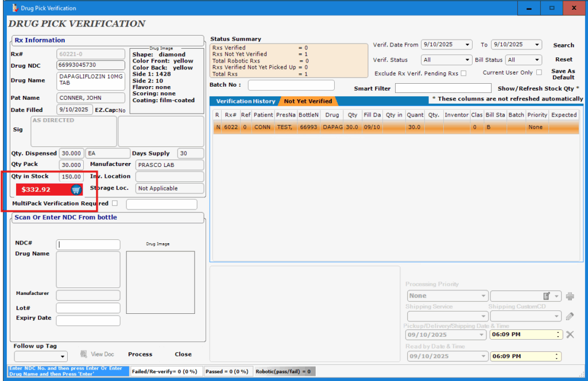Click the pencil edit icon beside Shipping CustomCD

pos(570,316)
